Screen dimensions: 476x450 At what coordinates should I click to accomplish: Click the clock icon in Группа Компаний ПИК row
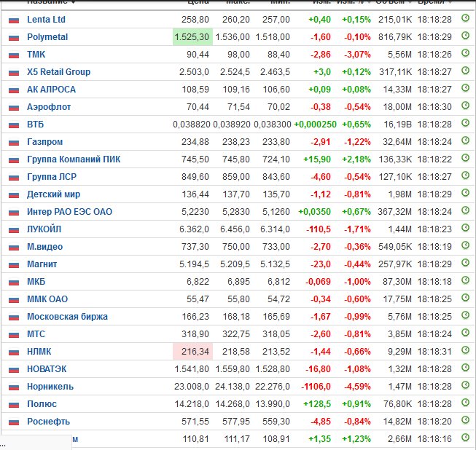click(465, 158)
